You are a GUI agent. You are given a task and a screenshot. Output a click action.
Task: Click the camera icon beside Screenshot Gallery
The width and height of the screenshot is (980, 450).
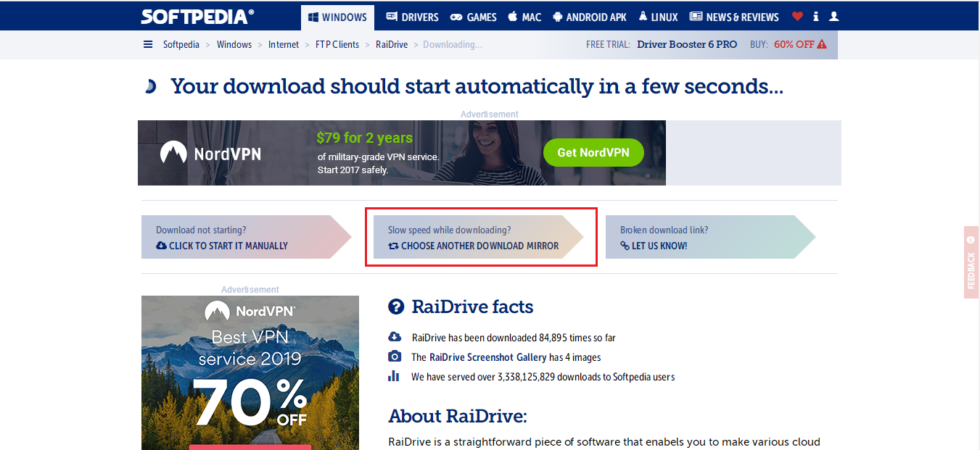point(395,357)
